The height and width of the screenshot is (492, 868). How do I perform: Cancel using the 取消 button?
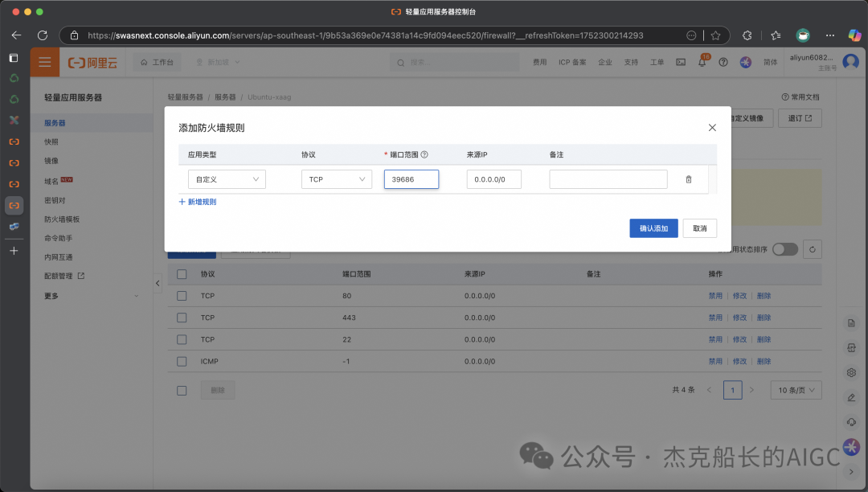click(700, 228)
